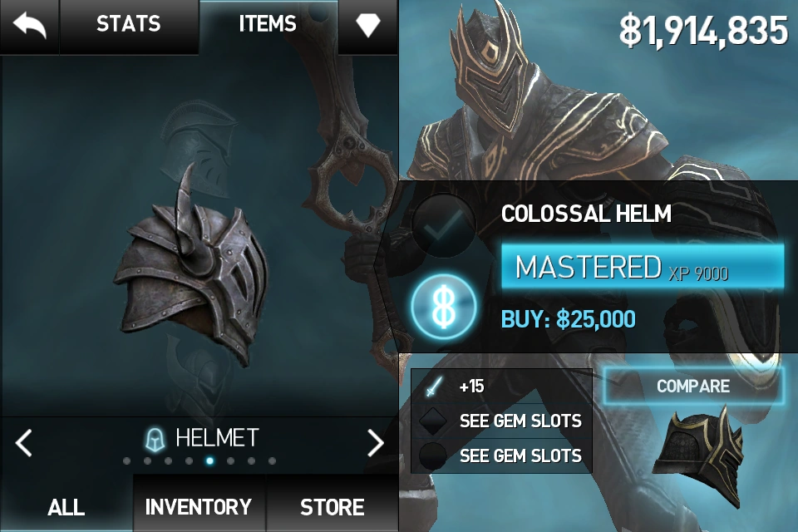Open the round gem slot
Screen dimensions: 798x532
pyautogui.click(x=432, y=456)
